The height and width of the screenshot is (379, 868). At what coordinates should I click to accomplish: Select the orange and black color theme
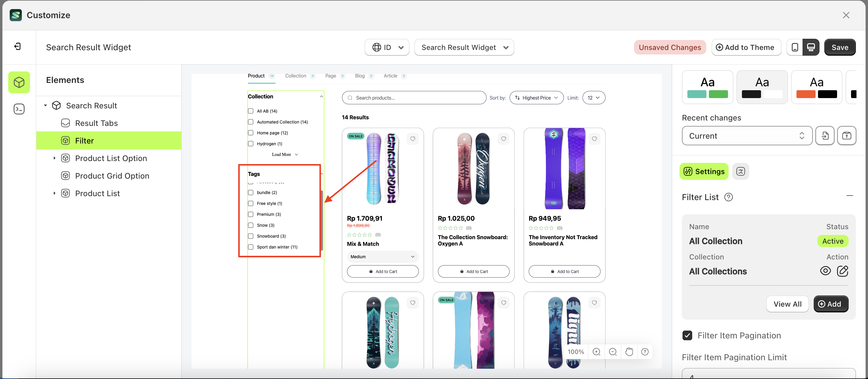[x=816, y=87]
